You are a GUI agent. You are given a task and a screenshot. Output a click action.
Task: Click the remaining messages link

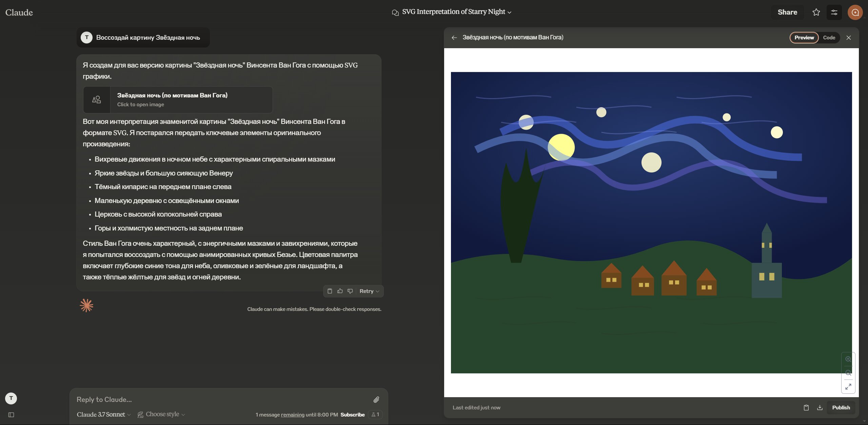293,414
